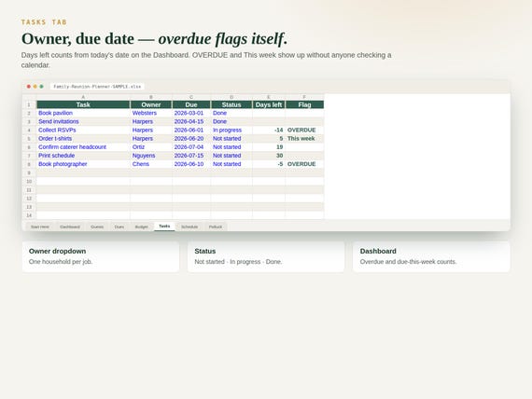Click the days left value 19

click(x=269, y=146)
